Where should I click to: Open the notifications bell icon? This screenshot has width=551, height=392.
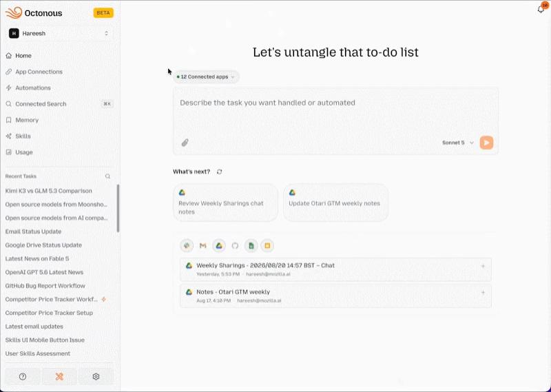(x=541, y=9)
